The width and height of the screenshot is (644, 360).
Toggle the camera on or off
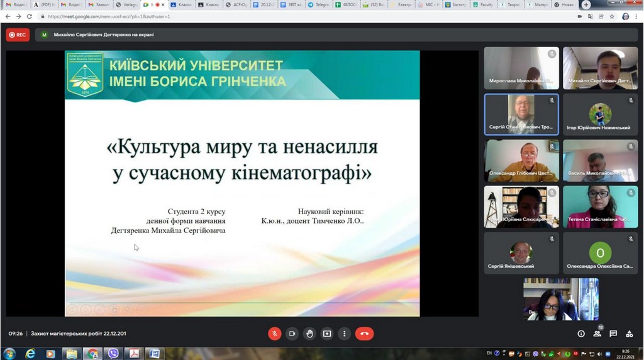tap(292, 334)
